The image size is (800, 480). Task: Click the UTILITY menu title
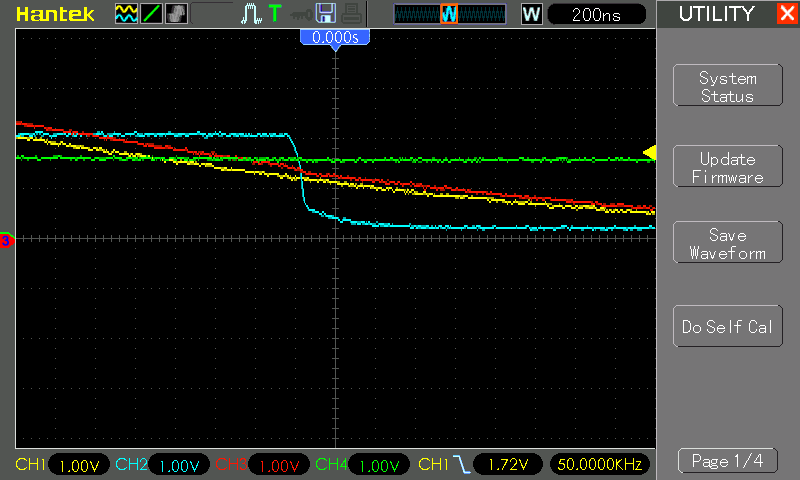pos(716,14)
